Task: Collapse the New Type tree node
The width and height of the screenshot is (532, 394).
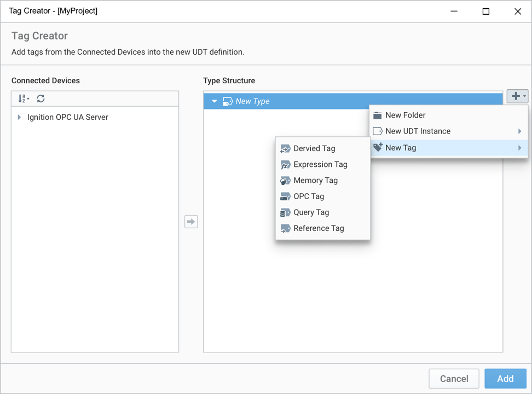Action: point(214,101)
